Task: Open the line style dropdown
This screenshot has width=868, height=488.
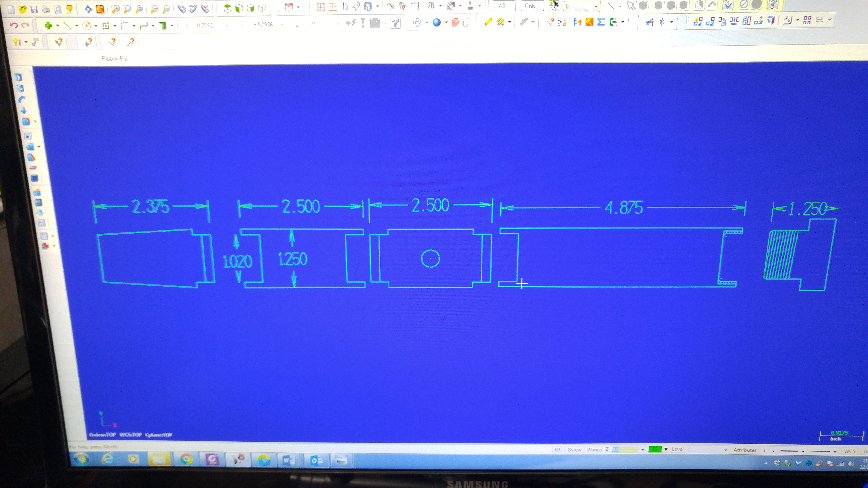Action: click(x=803, y=451)
